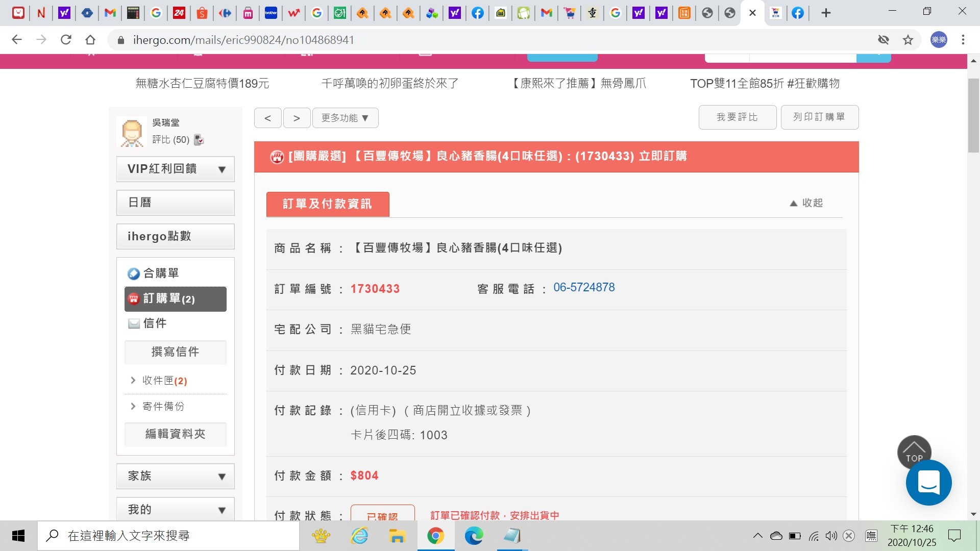The width and height of the screenshot is (980, 551).
Task: Go to the next order with >
Action: [297, 118]
